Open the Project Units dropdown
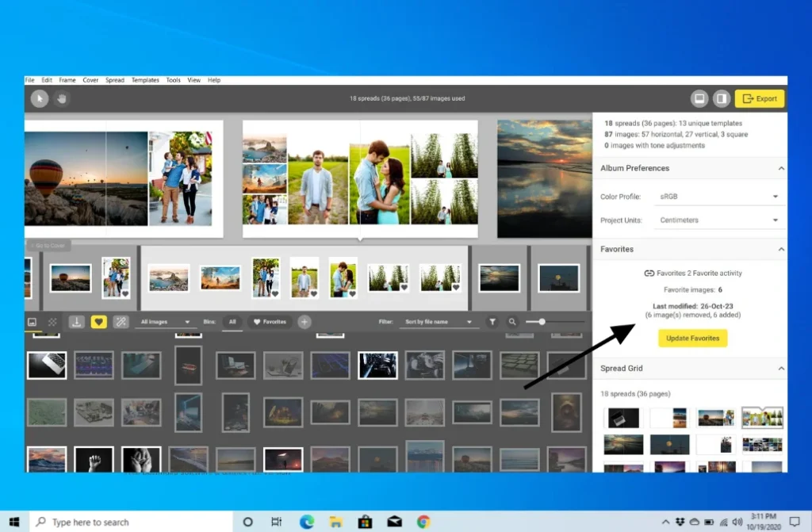Screen dimensions: 812x532 click(718, 220)
